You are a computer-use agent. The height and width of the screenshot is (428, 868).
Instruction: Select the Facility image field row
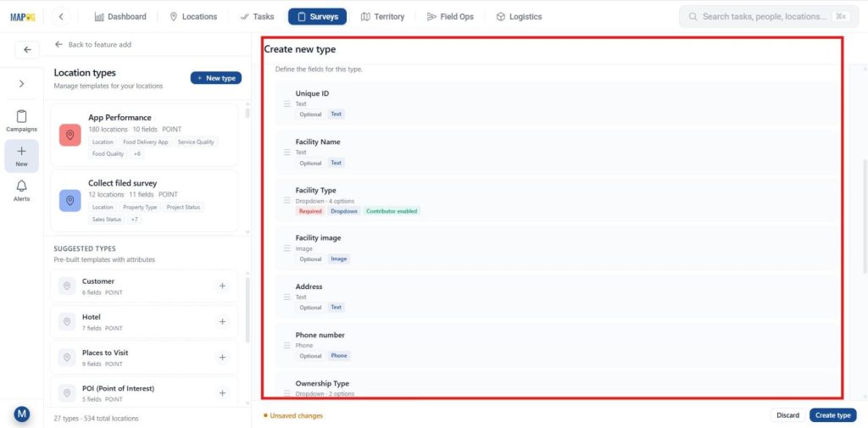click(x=557, y=248)
